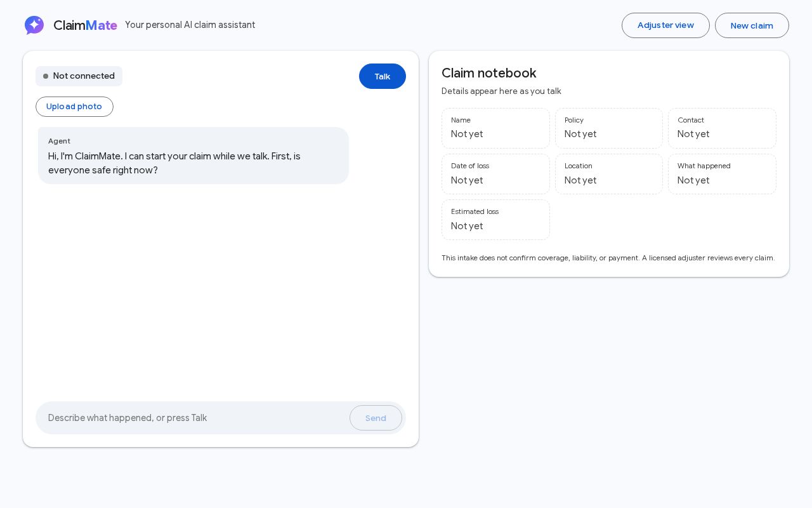Click the Not connected status badge

click(x=79, y=76)
